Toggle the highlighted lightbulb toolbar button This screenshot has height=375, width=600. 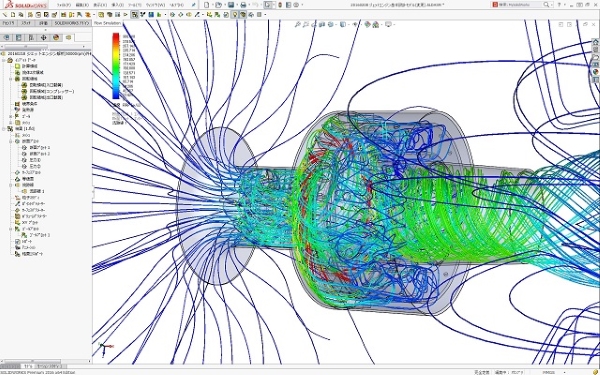click(x=235, y=15)
